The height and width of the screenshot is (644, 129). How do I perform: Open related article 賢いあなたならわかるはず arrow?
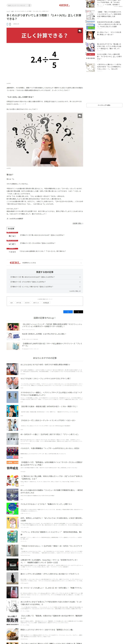click(80, 277)
